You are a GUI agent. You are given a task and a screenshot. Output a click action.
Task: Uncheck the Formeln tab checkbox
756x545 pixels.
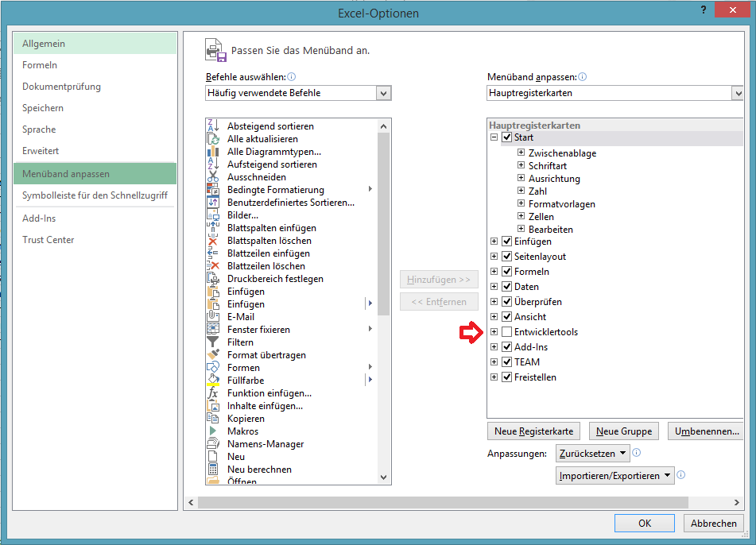[506, 271]
